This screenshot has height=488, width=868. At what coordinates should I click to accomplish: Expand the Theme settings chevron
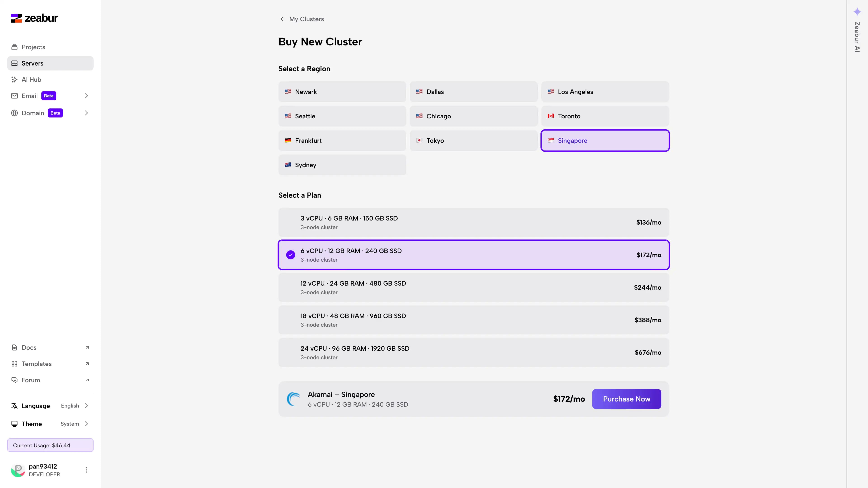tap(87, 424)
